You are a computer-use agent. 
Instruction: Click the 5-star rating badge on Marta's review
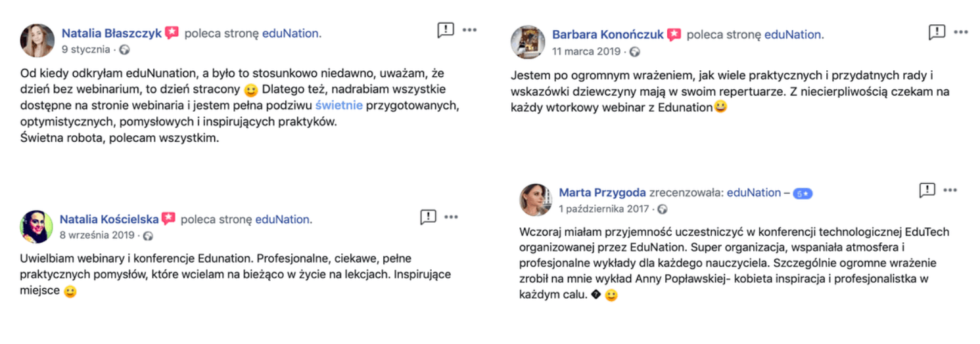(803, 194)
